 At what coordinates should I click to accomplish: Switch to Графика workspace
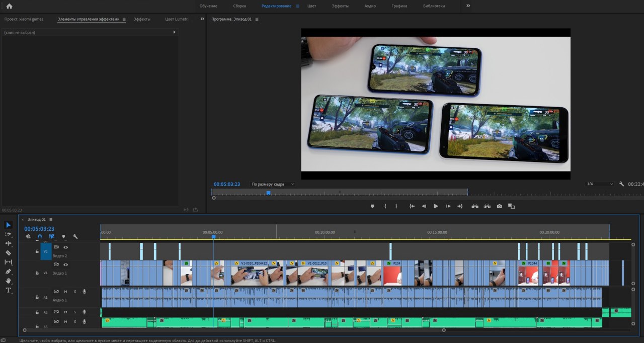coord(399,6)
